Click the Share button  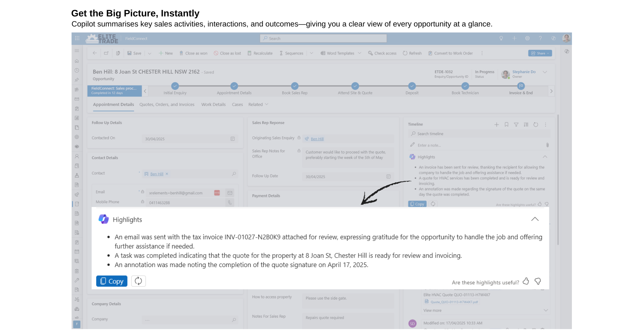(540, 53)
